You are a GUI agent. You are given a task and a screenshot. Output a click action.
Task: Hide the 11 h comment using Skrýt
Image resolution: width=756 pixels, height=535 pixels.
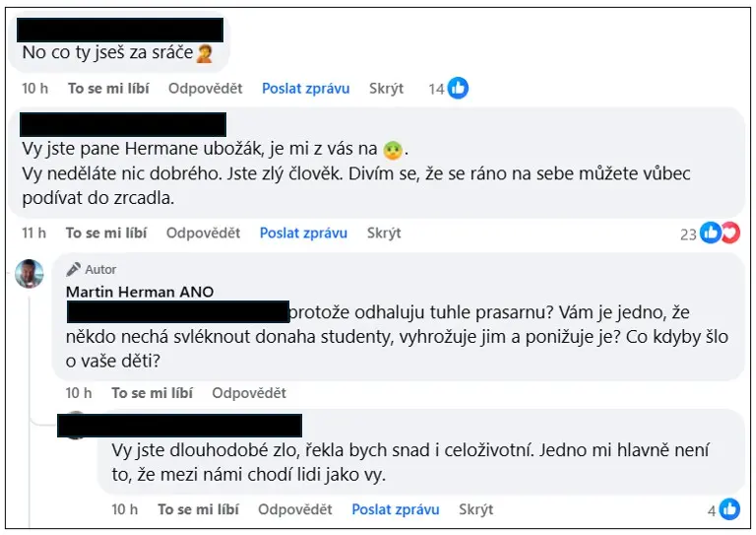[x=384, y=233]
